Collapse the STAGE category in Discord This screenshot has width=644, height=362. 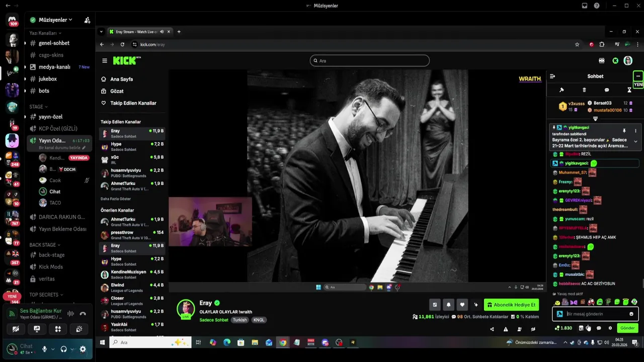pos(39,107)
